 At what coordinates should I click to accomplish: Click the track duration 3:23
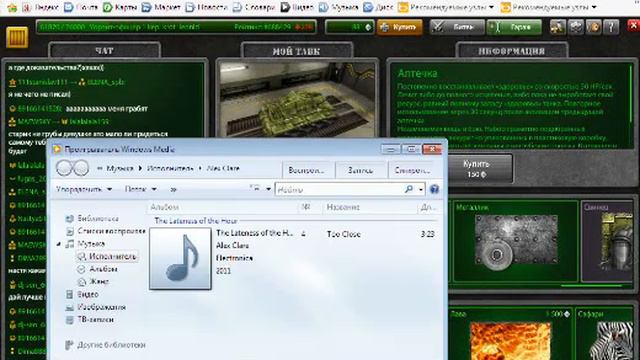(x=427, y=234)
